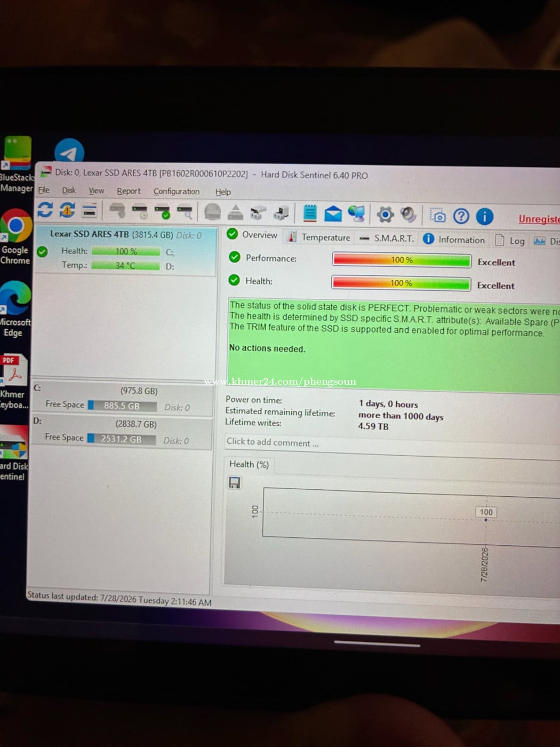The width and height of the screenshot is (560, 747).
Task: Click the drive with arrow toolbar icon
Action: pyautogui.click(x=281, y=213)
